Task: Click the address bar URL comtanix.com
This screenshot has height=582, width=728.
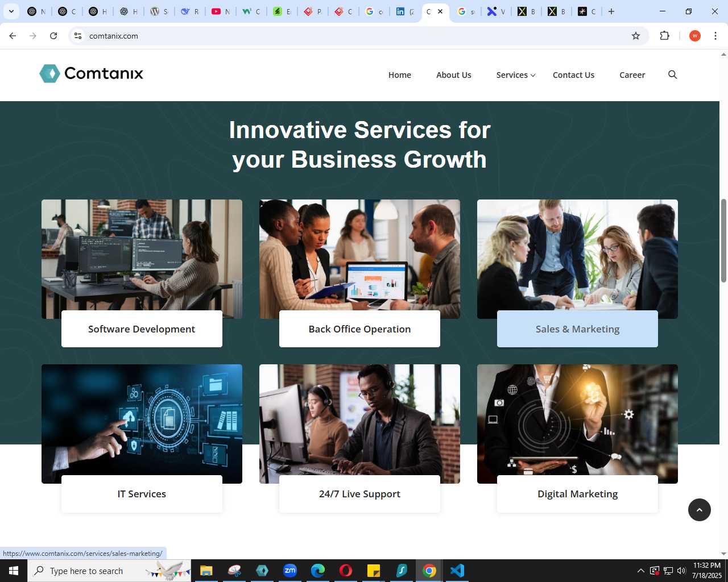Action: [x=114, y=36]
